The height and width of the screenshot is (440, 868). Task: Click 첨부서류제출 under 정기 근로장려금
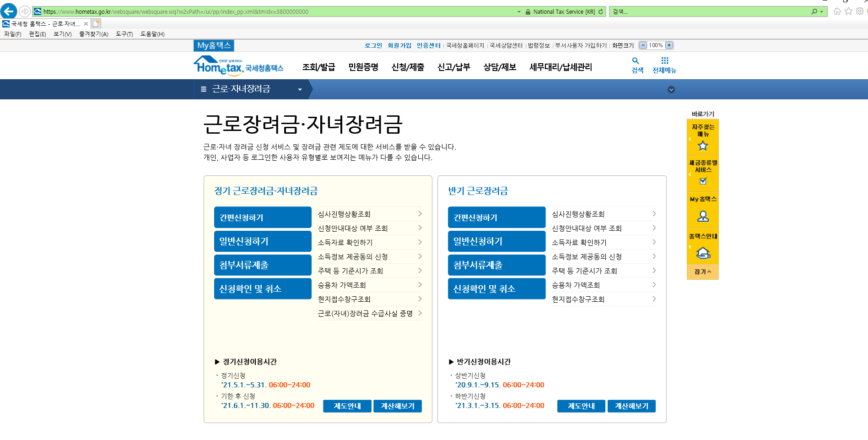coord(263,265)
